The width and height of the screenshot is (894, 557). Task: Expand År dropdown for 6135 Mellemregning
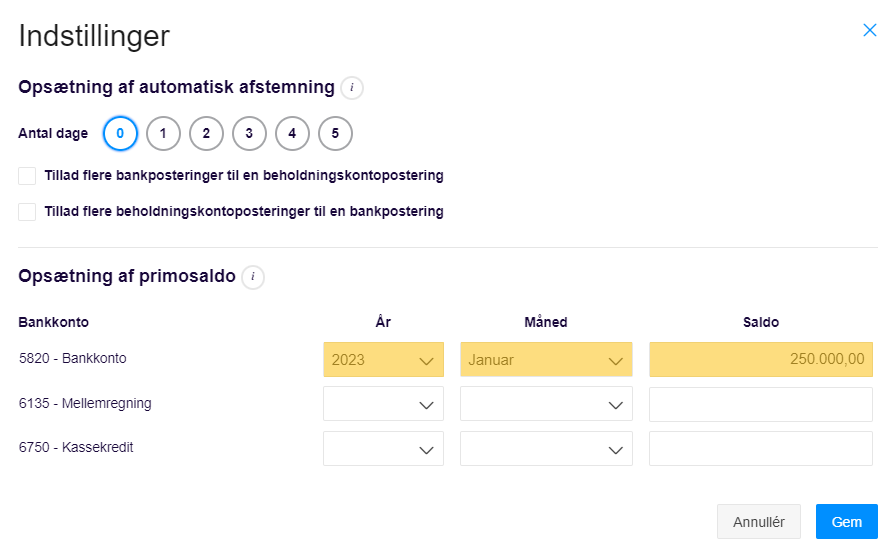click(383, 404)
